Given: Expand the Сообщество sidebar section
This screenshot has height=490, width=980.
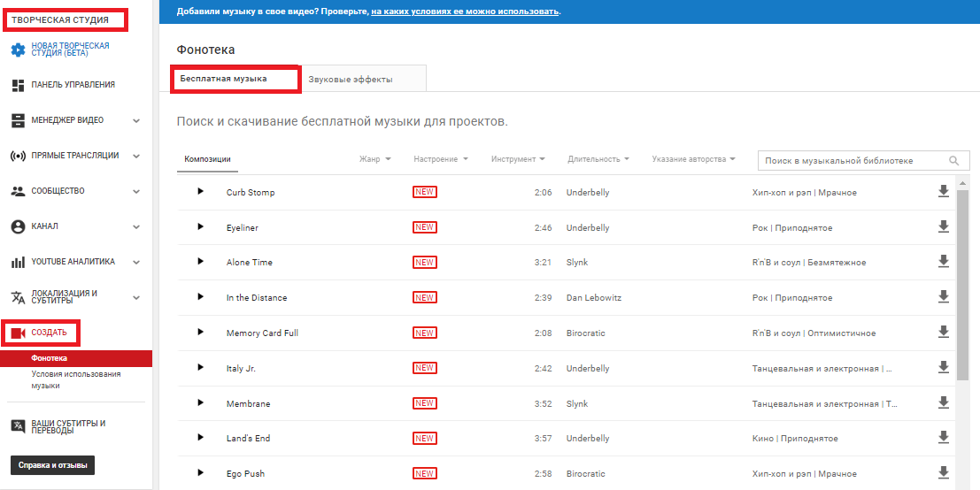Looking at the screenshot, I should pos(136,191).
